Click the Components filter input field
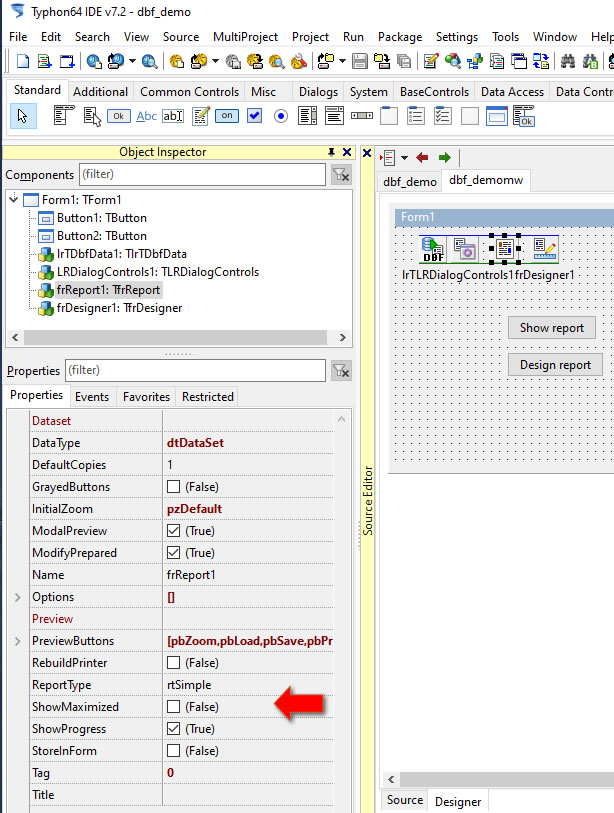Screen dimensions: 614x813 pos(202,174)
